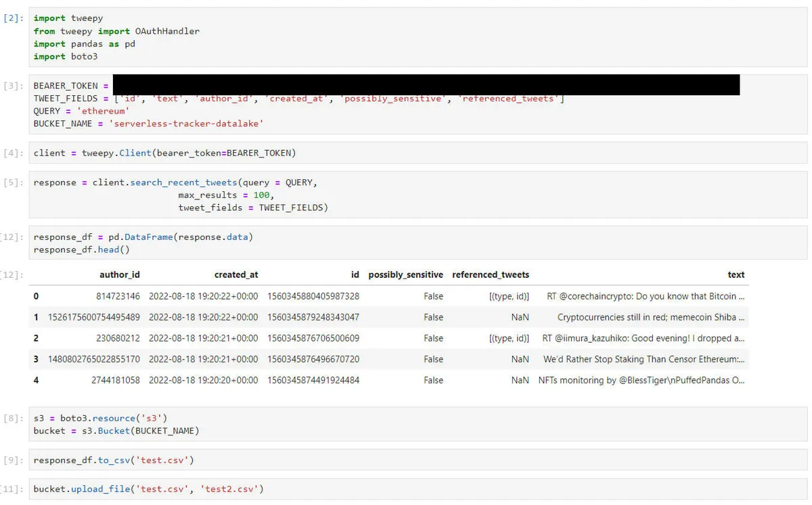Screen dimensions: 812x505
Task: Click author_id value 814723146
Action: (118, 296)
